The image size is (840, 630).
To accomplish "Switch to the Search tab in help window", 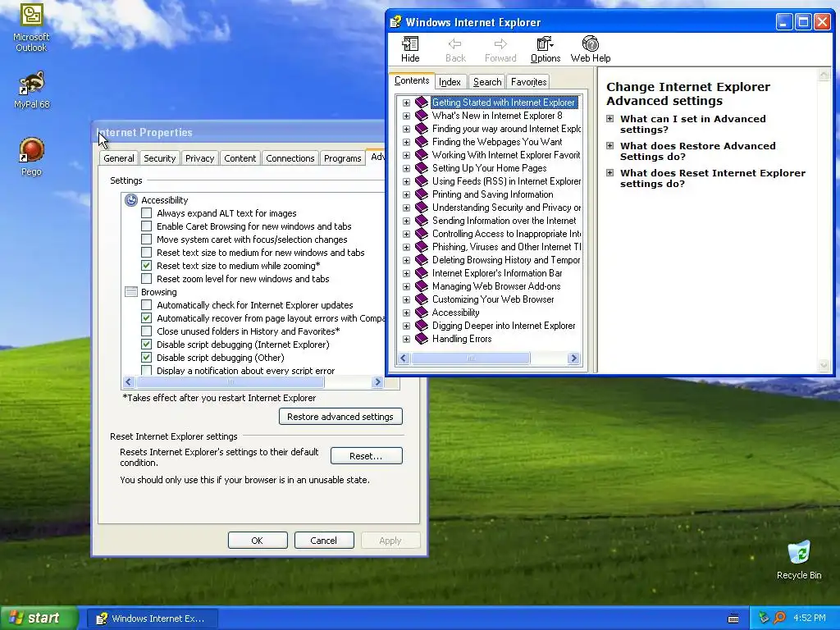I will pyautogui.click(x=487, y=82).
